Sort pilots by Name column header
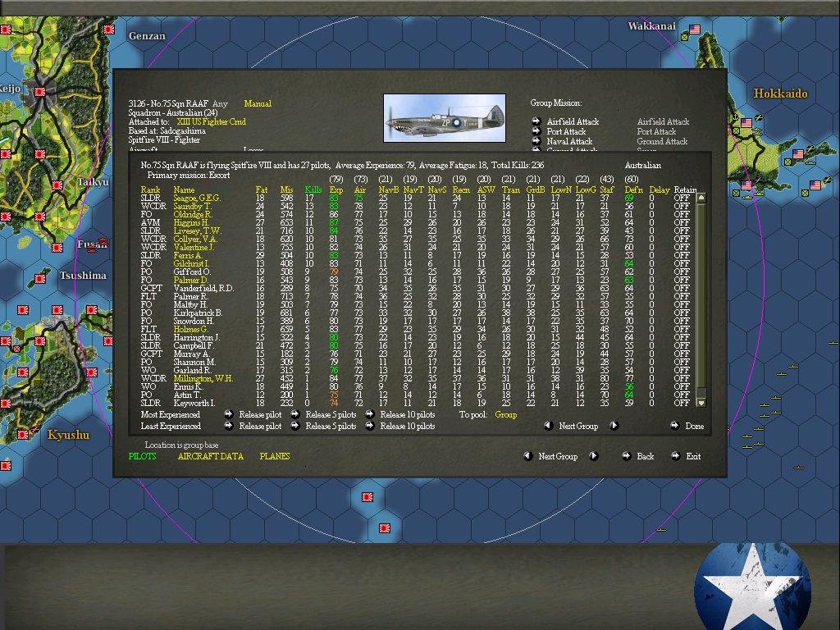 (184, 189)
